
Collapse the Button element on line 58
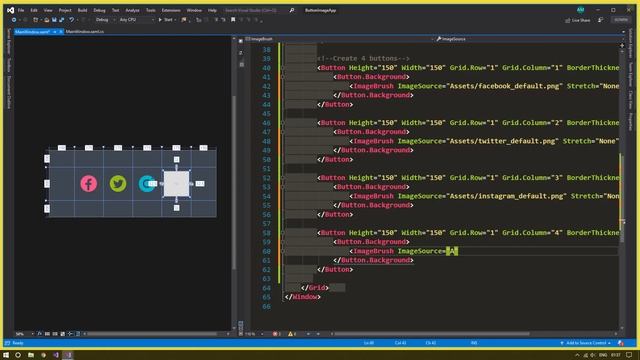282,233
